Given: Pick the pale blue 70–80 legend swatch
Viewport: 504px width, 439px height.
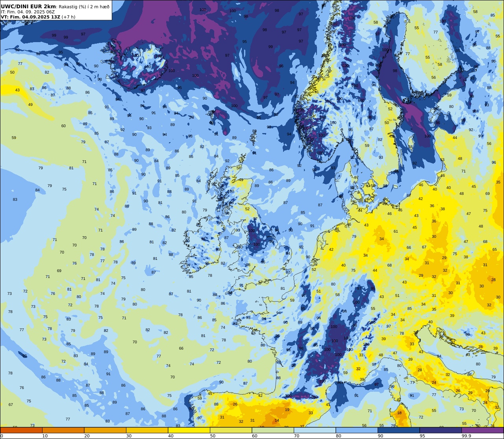Looking at the screenshot, I should click(x=315, y=430).
